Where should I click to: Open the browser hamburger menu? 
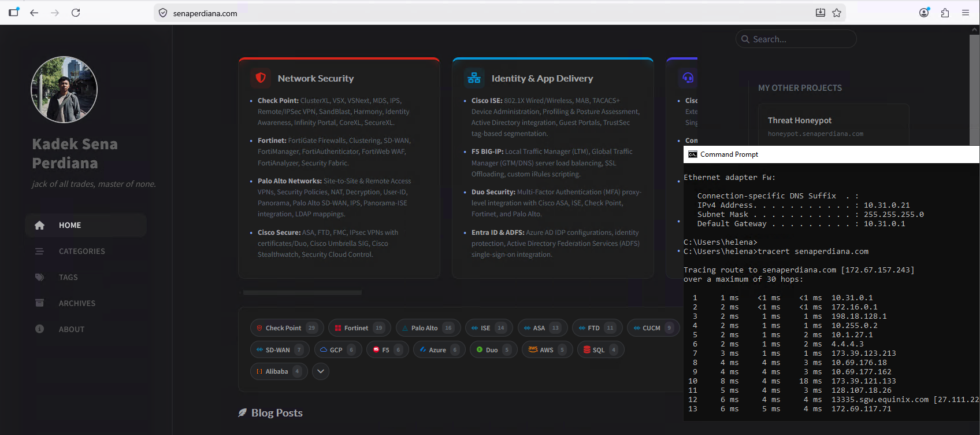tap(966, 13)
